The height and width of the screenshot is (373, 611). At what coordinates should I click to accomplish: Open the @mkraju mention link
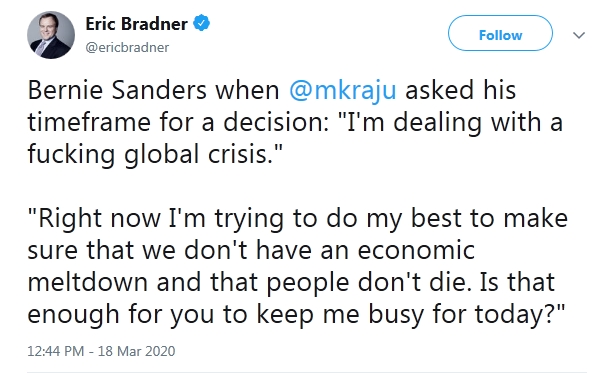click(x=343, y=90)
